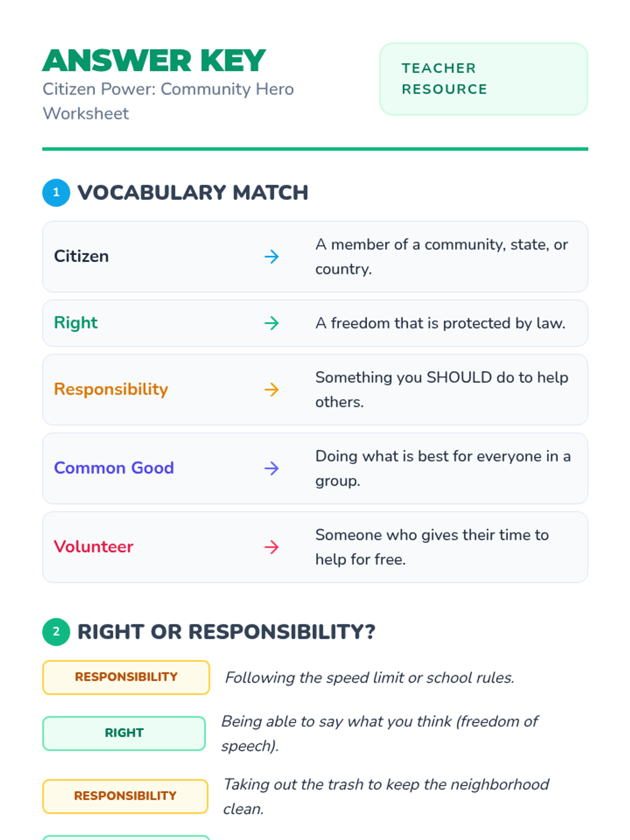The image size is (630, 840).
Task: Click the Citizen vocabulary term
Action: tap(81, 256)
